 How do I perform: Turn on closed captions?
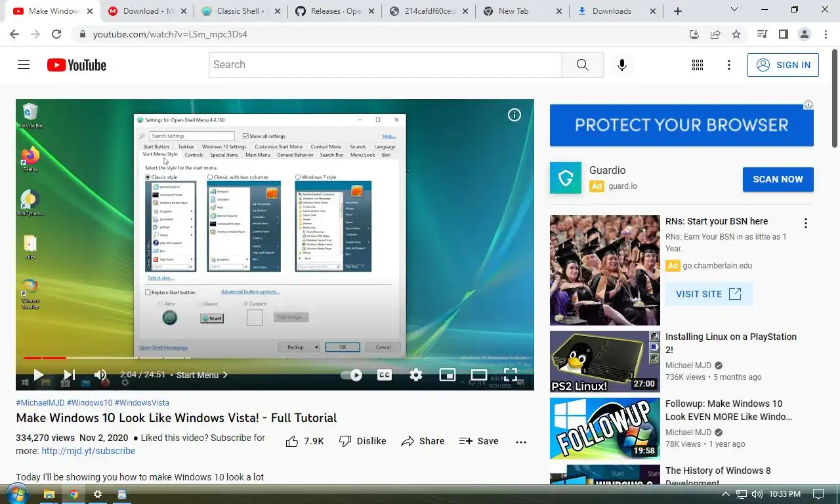(385, 375)
